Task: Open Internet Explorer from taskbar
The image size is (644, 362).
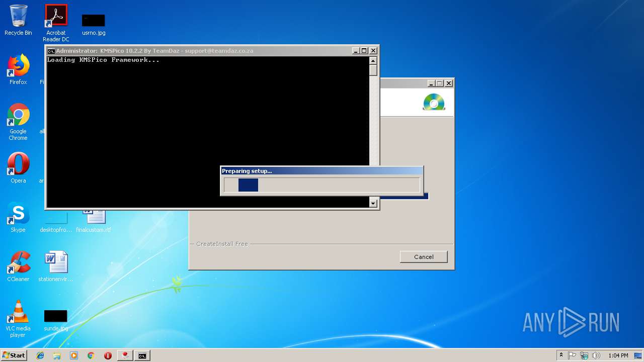Action: [x=40, y=355]
